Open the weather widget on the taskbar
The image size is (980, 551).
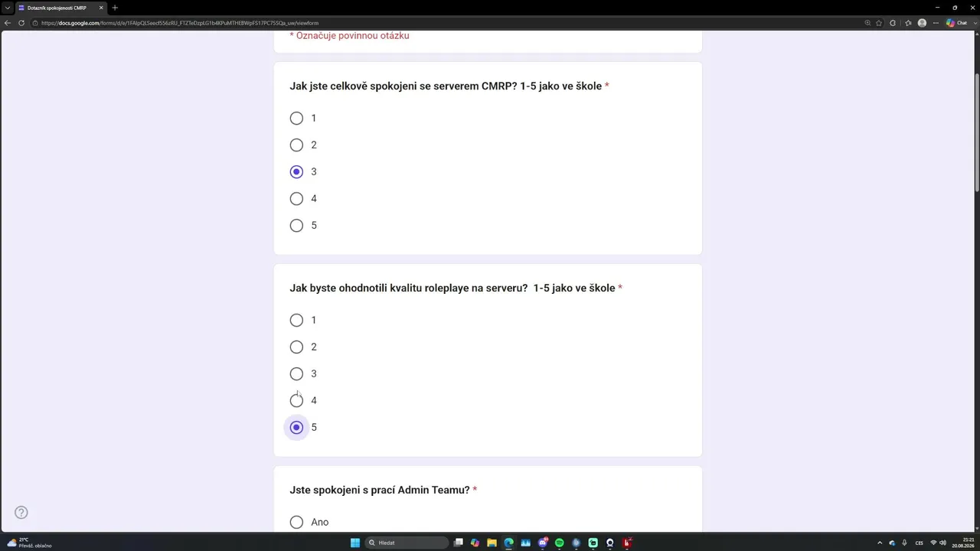pos(29,543)
